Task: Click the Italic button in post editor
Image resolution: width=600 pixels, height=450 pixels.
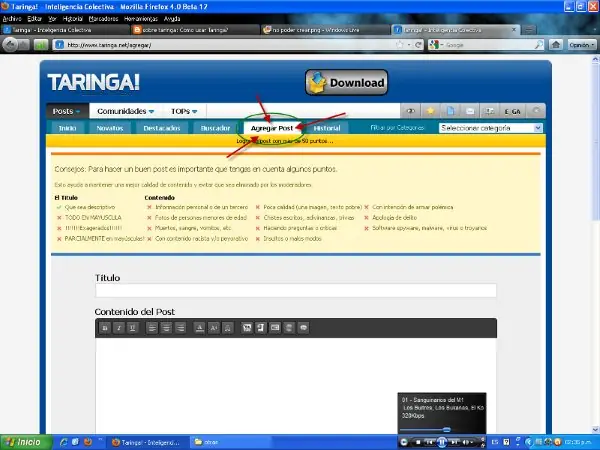Action: [119, 328]
